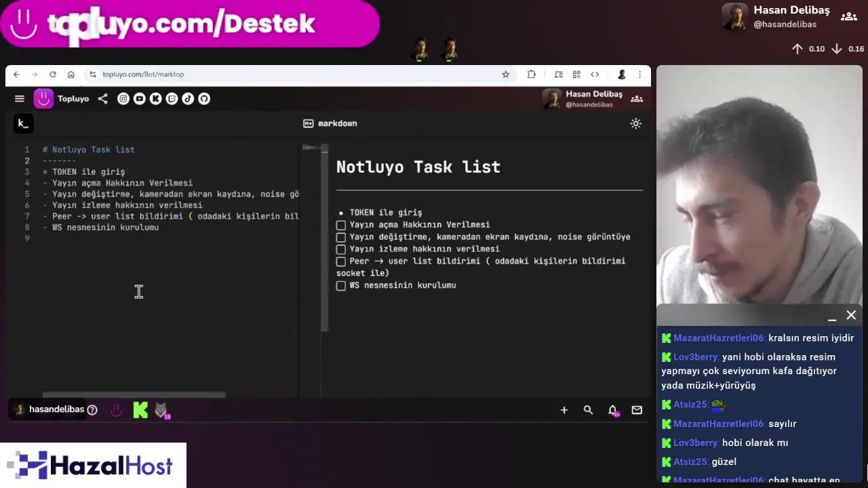
Task: Click the editor's horizontal scrollbar
Action: point(134,394)
